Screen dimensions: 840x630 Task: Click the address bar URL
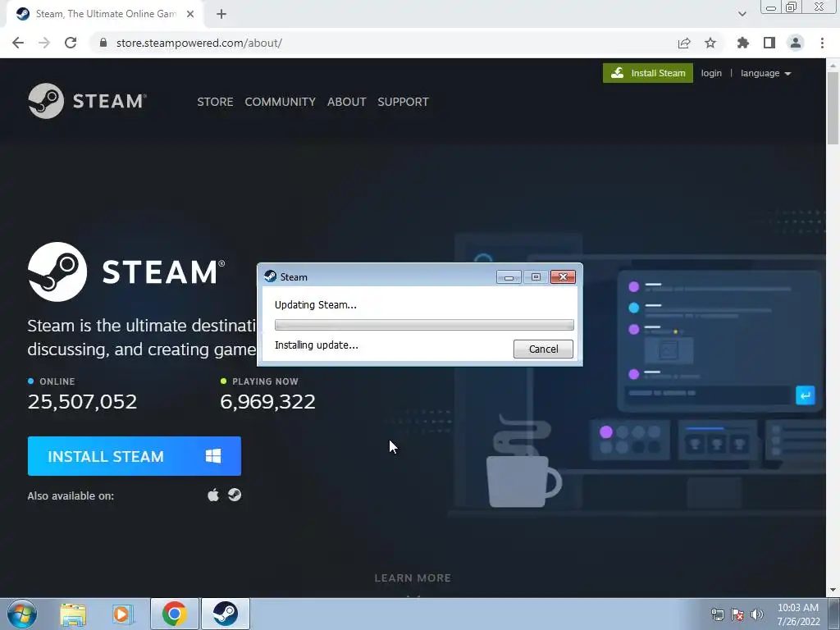click(199, 43)
